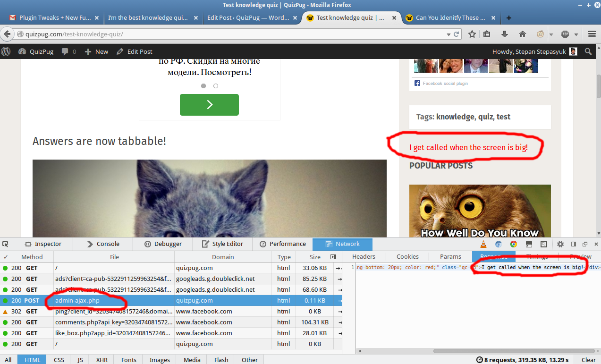
Task: Click the Chrome icon in devtools toolbar
Action: tap(513, 244)
